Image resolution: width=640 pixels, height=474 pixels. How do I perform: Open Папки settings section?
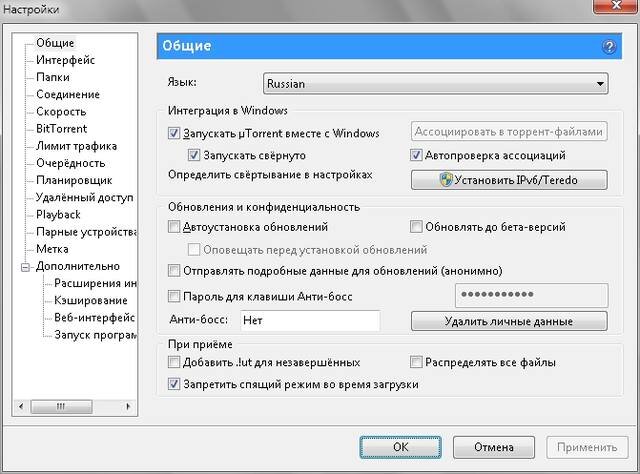(x=53, y=77)
